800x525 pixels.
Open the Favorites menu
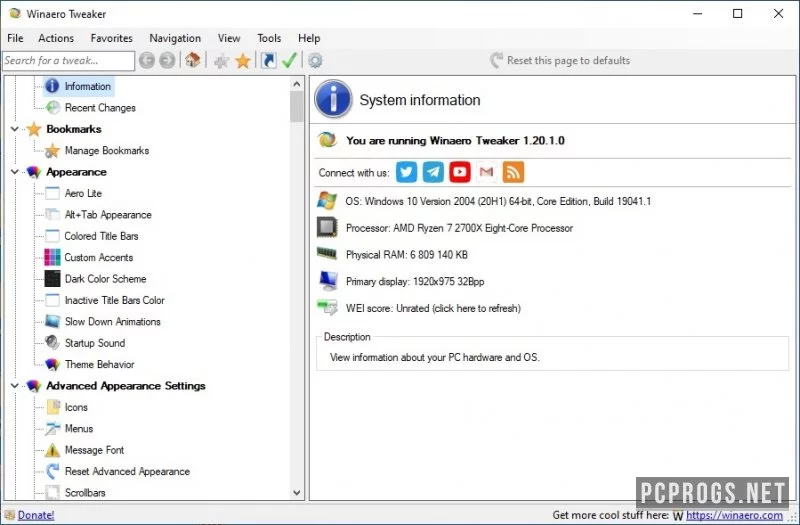tap(112, 38)
